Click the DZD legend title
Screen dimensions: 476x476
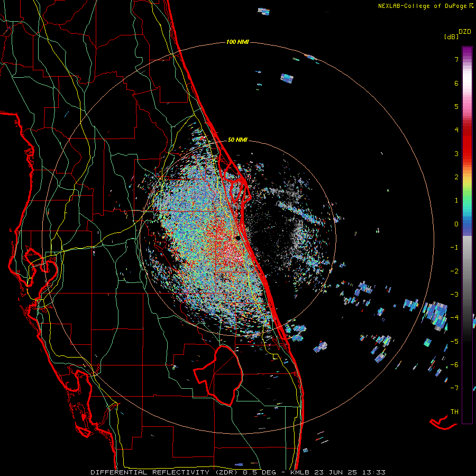(465, 32)
